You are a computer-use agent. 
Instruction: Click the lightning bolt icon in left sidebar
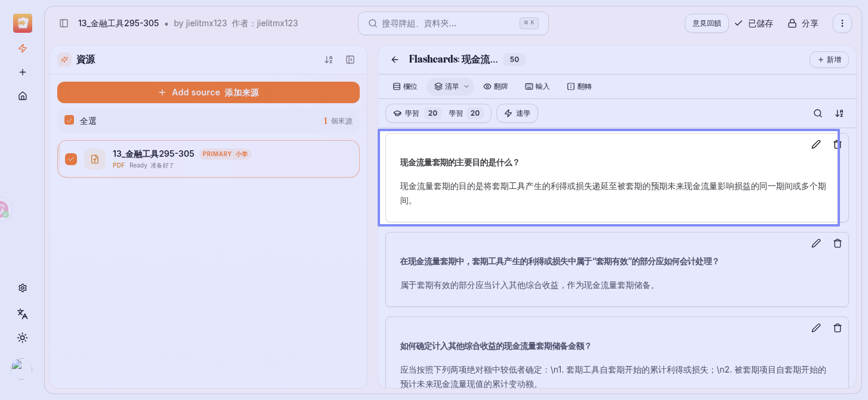pos(23,48)
